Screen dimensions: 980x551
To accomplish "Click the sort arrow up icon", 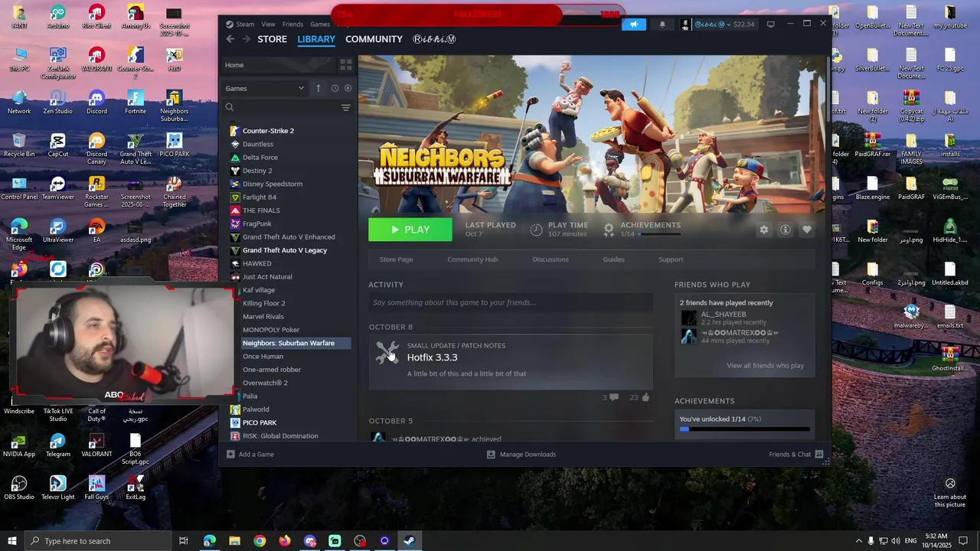I will 318,88.
